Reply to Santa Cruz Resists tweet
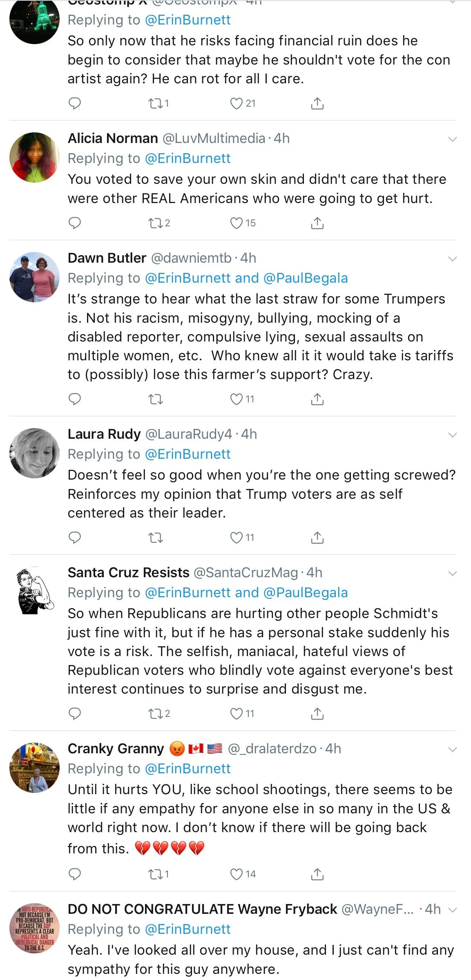 coord(74,714)
